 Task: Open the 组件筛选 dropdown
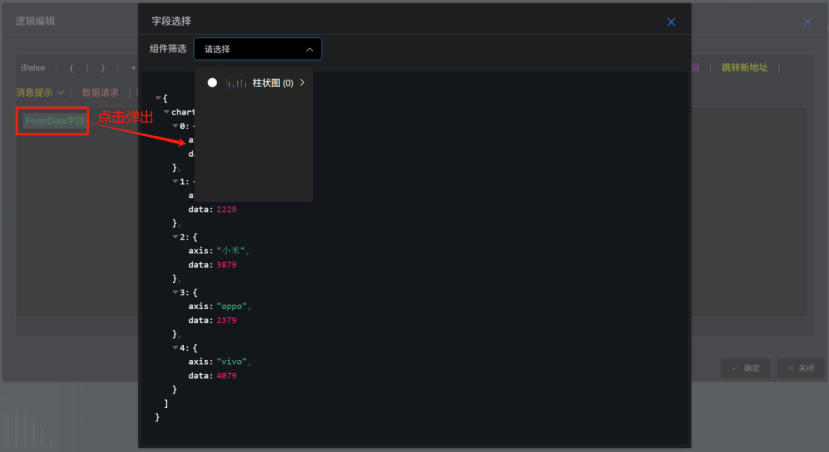coord(258,49)
